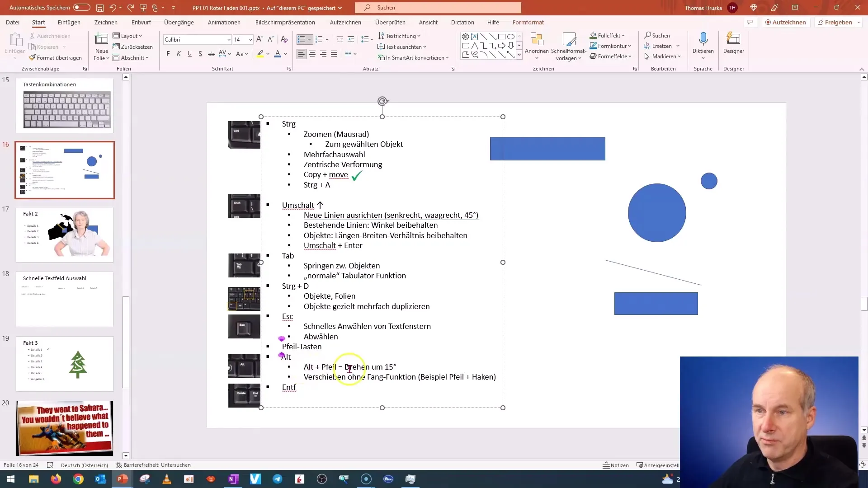The width and height of the screenshot is (868, 488).
Task: Click the Bold formatting icon
Action: point(168,54)
